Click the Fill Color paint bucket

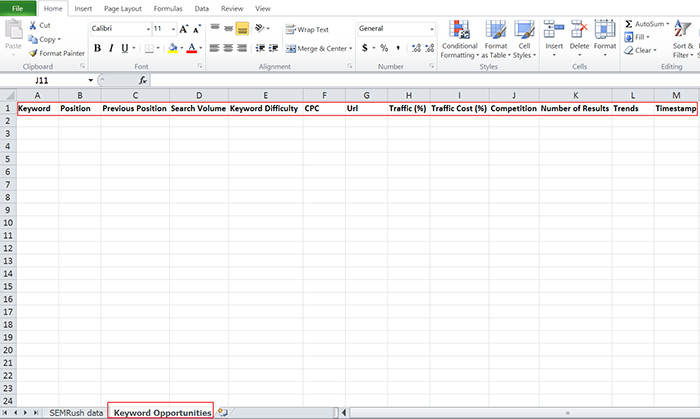[173, 48]
